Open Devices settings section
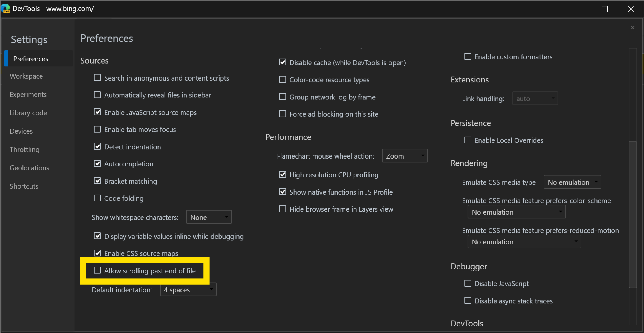Image resolution: width=644 pixels, height=333 pixels. (x=21, y=131)
